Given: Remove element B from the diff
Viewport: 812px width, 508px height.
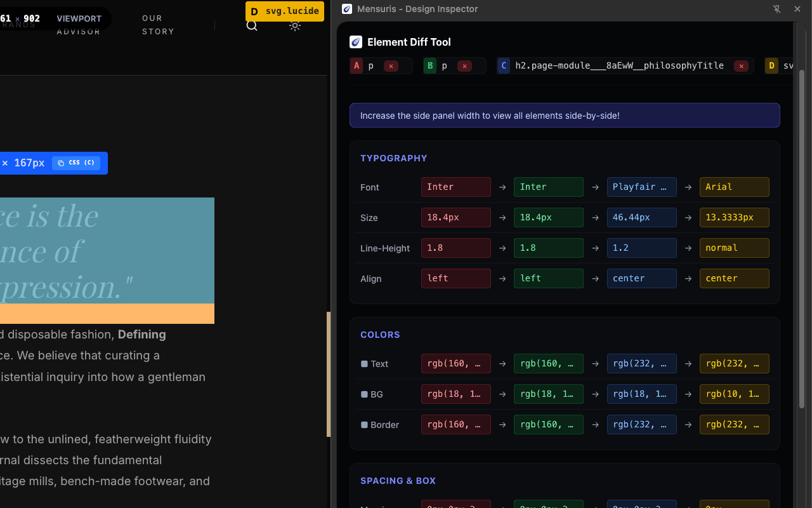Looking at the screenshot, I should [464, 66].
